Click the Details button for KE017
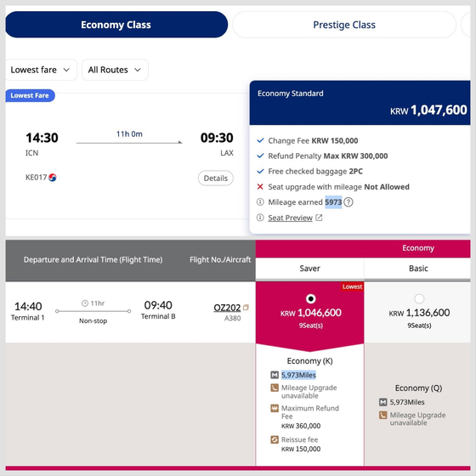 click(x=216, y=178)
